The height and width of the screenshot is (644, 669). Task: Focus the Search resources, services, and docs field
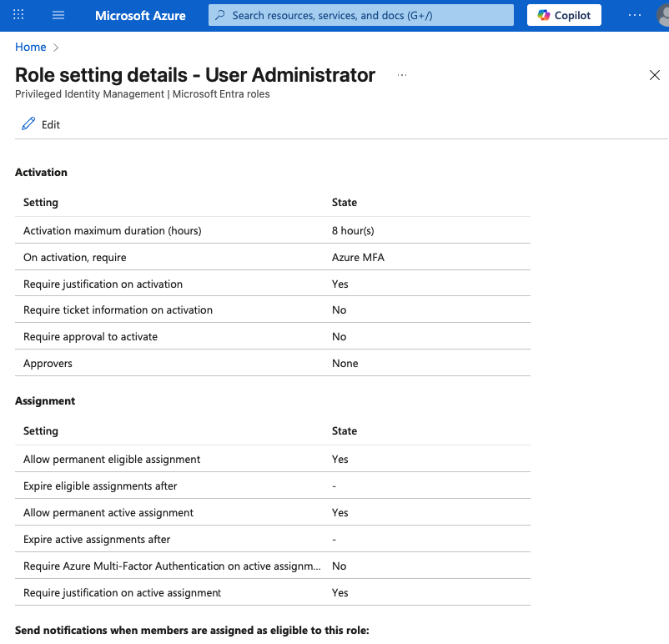pos(367,15)
